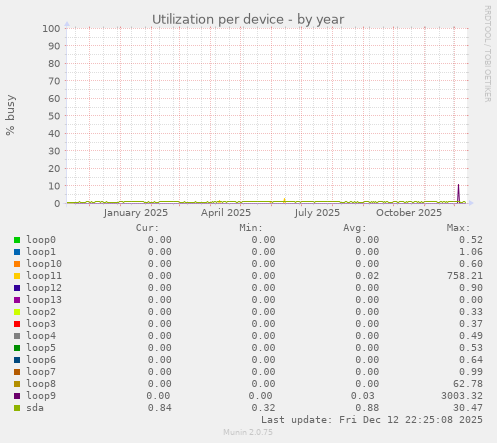The height and width of the screenshot is (443, 497).
Task: Click the Max: column header
Action: tap(458, 228)
